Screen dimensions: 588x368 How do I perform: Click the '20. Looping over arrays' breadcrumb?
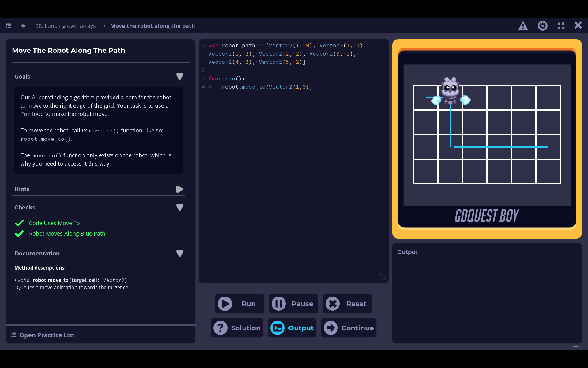coord(66,26)
